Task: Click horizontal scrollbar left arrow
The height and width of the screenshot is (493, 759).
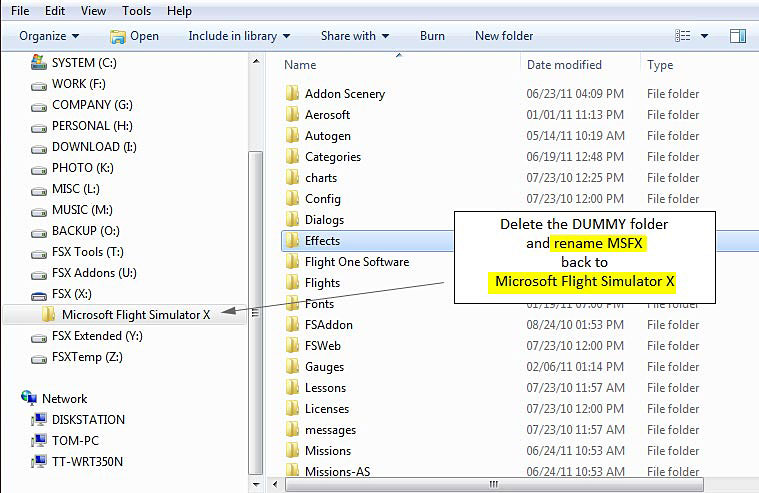Action: coord(275,484)
